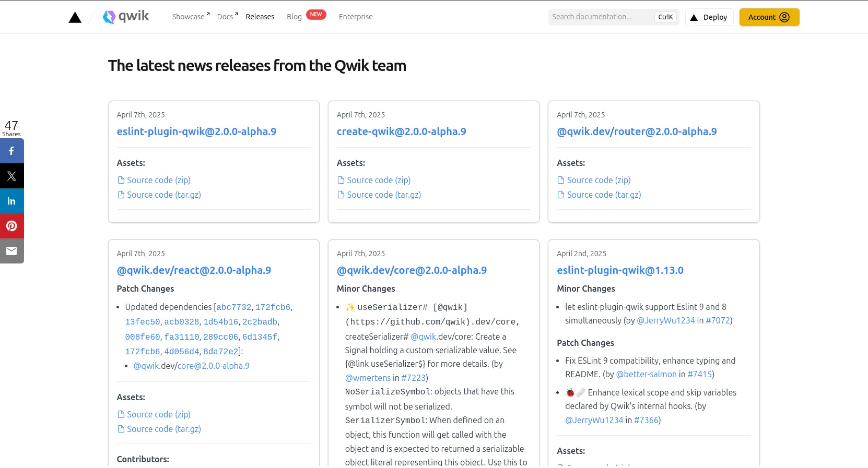Open @JerryWu1234 link beside #7072
The height and width of the screenshot is (468, 868).
[666, 320]
